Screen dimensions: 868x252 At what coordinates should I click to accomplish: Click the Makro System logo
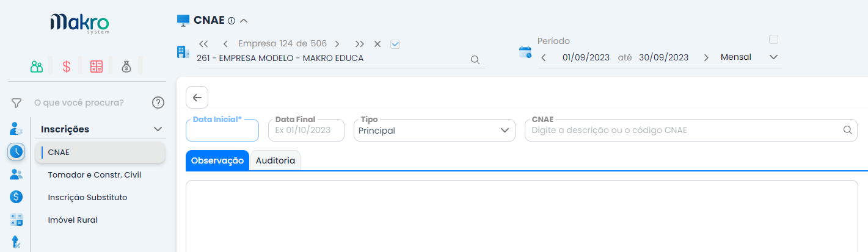tap(80, 24)
